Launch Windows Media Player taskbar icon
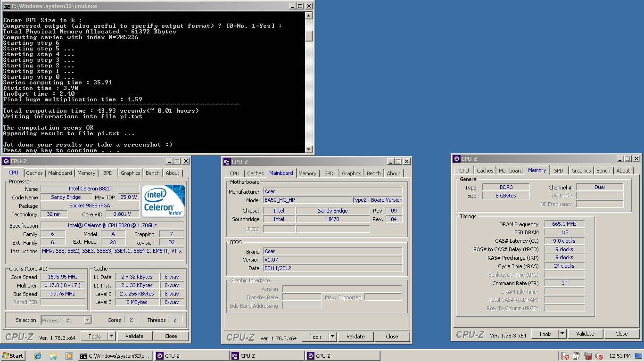Screen dimensions: 644x362 69,356
